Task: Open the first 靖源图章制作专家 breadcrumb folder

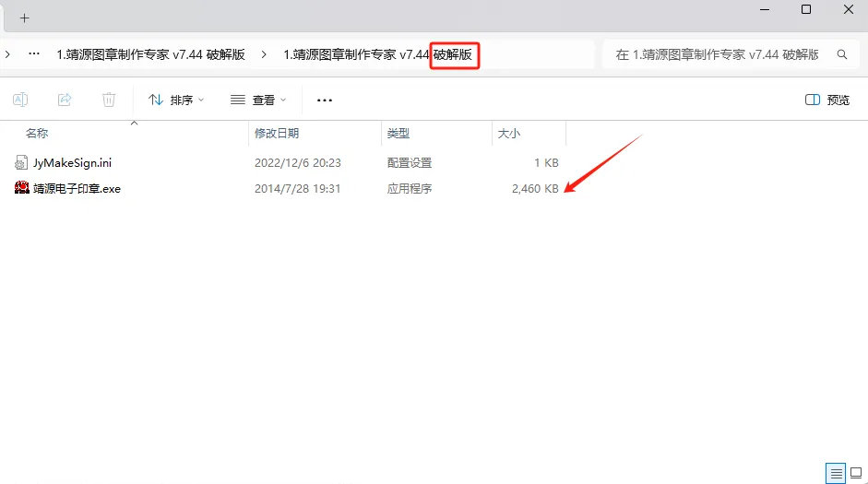Action: [x=150, y=54]
